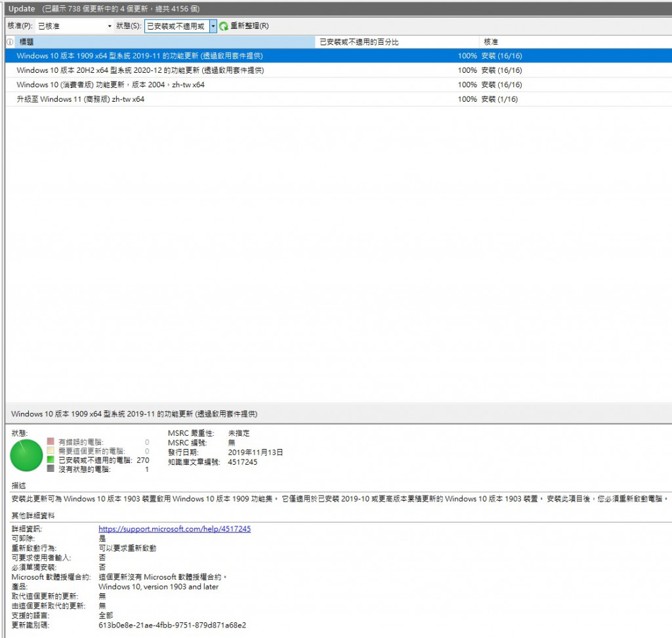Click the green status pie chart
The width and height of the screenshot is (672, 638).
pyautogui.click(x=26, y=456)
